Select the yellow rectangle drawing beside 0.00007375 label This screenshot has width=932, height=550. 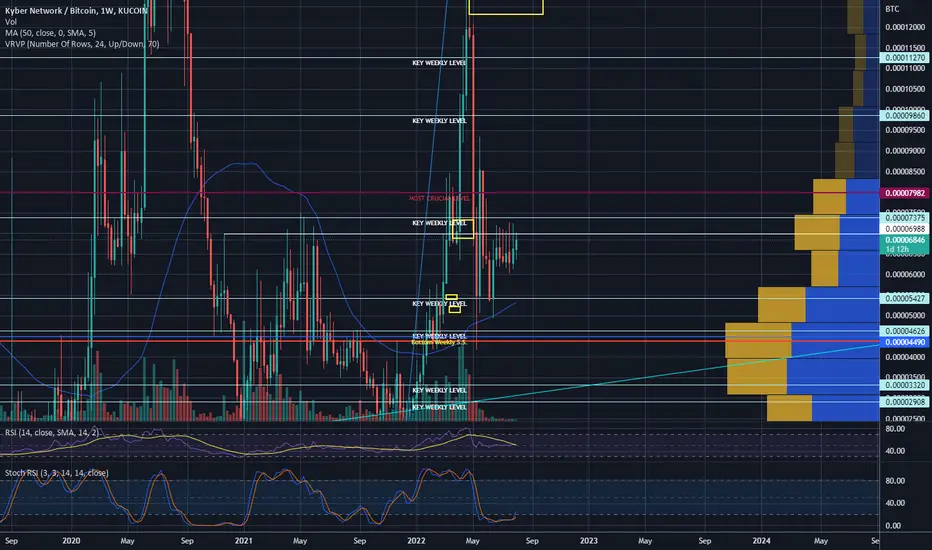pyautogui.click(x=463, y=229)
